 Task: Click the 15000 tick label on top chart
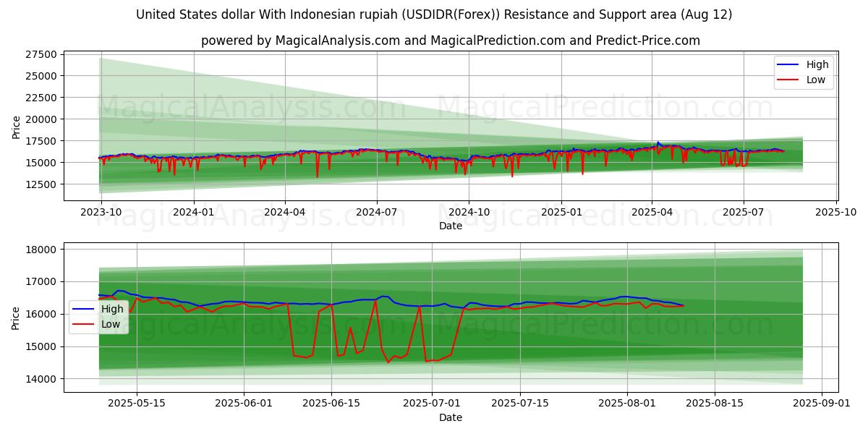coord(41,163)
